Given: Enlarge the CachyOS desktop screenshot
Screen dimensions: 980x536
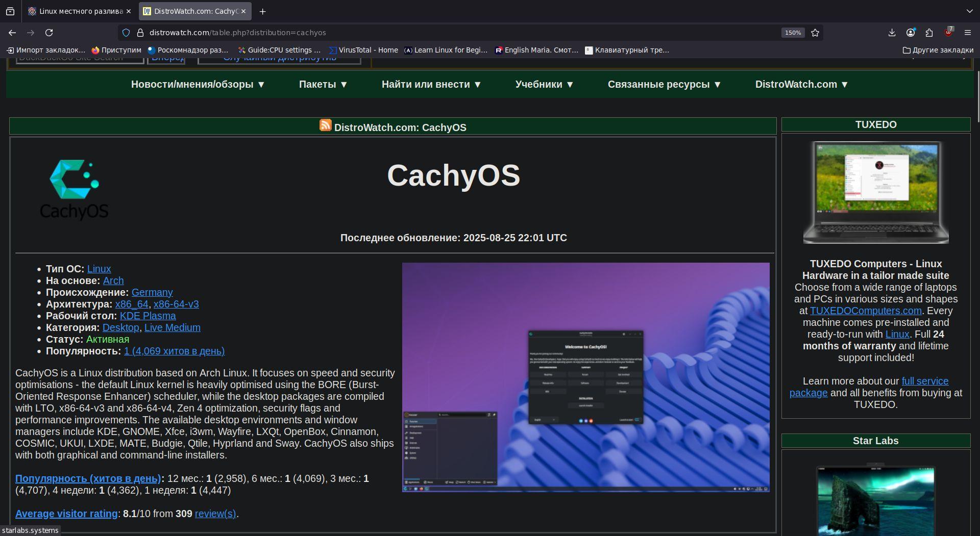Looking at the screenshot, I should click(585, 377).
